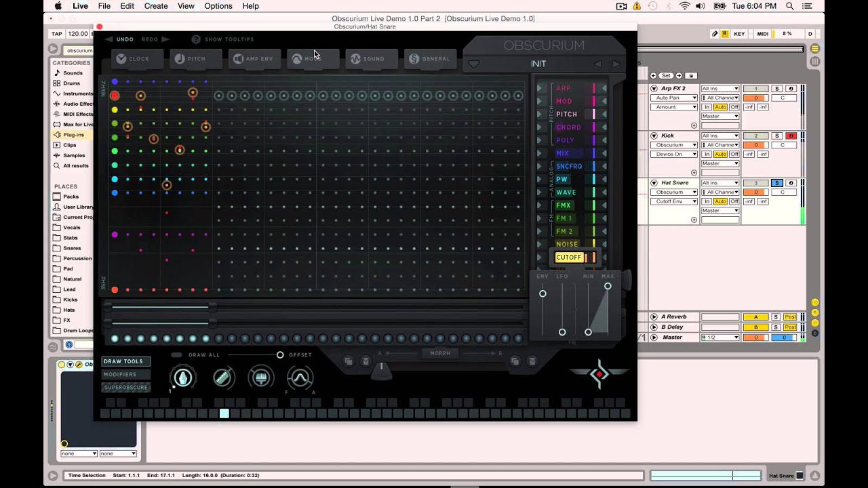The width and height of the screenshot is (868, 488).
Task: Open the Device On parameter dropdown on Kick
Action: click(x=674, y=154)
